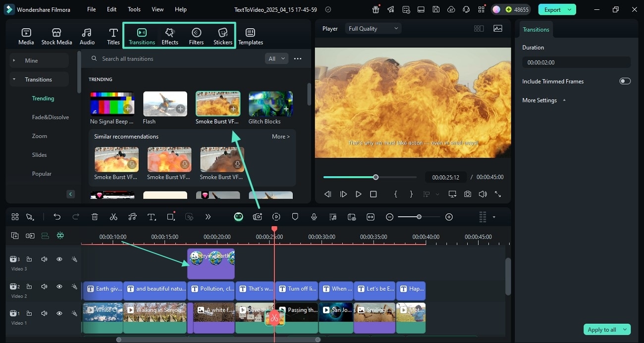Viewport: 644px width, 343px height.
Task: Select Zoom transitions category
Action: tap(40, 136)
